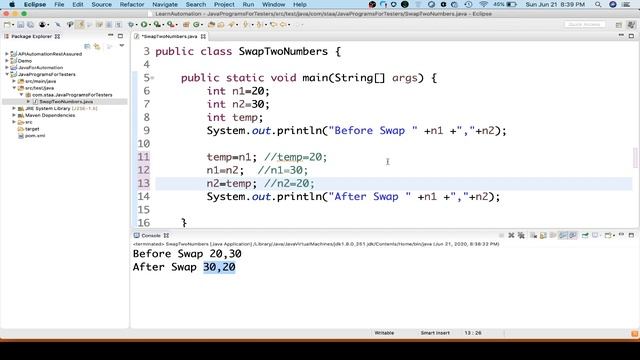Expand Maven Dependencies node

[x=14, y=115]
